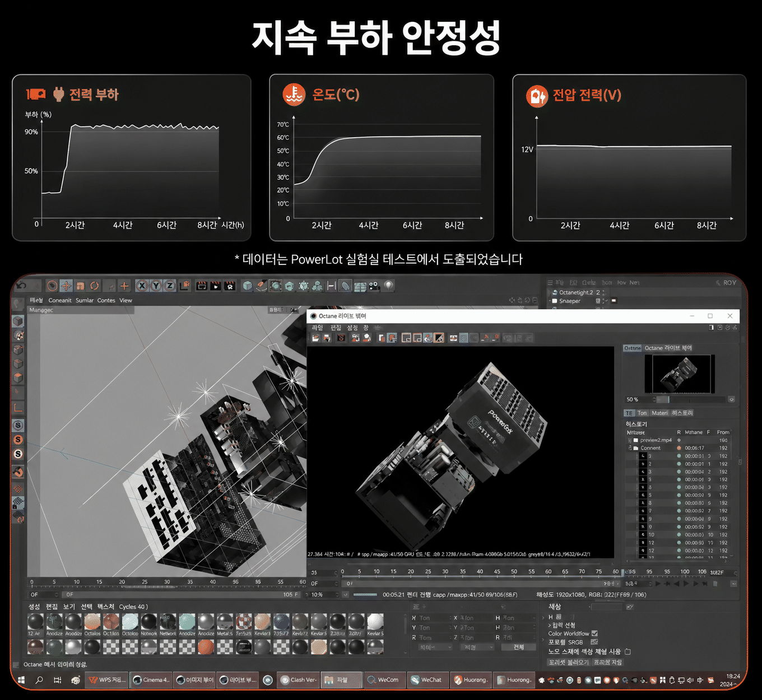Click the third icon in Octane viewer toolbar

click(x=341, y=338)
